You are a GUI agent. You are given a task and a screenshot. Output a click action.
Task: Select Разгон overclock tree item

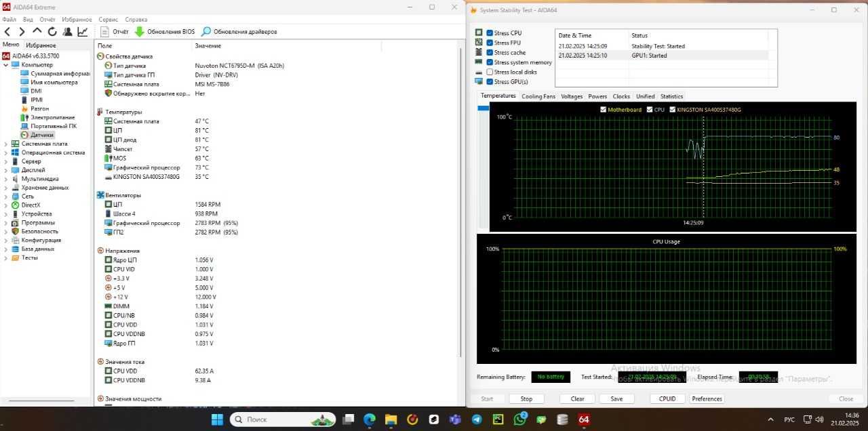[35, 108]
